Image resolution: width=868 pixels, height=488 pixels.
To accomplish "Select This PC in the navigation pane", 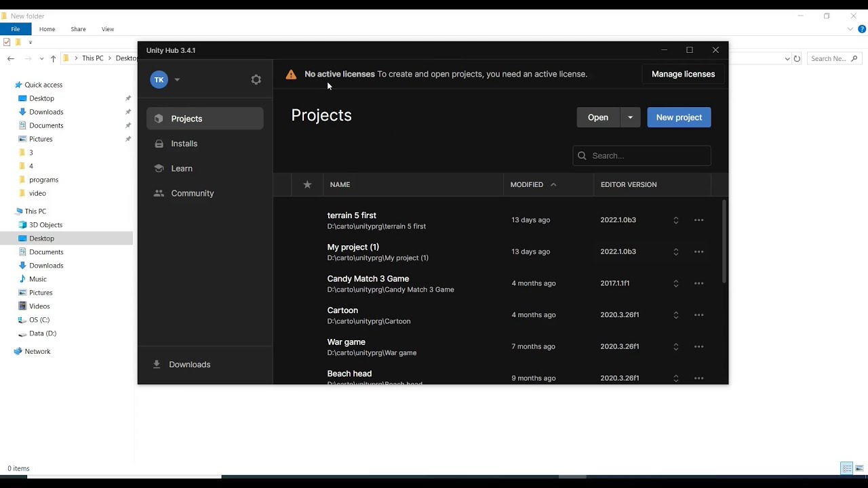I will tap(35, 211).
